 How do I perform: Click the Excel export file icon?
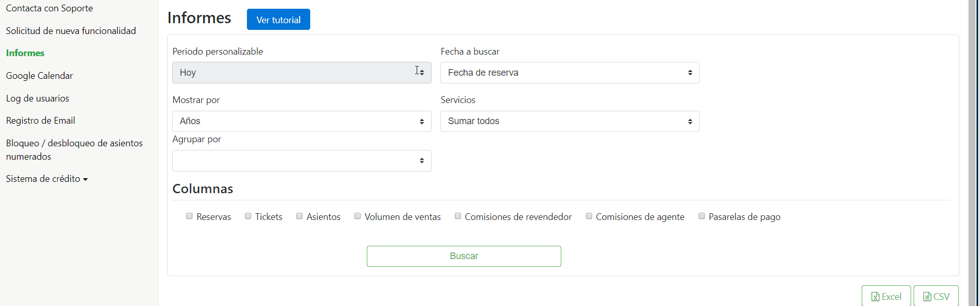click(875, 297)
